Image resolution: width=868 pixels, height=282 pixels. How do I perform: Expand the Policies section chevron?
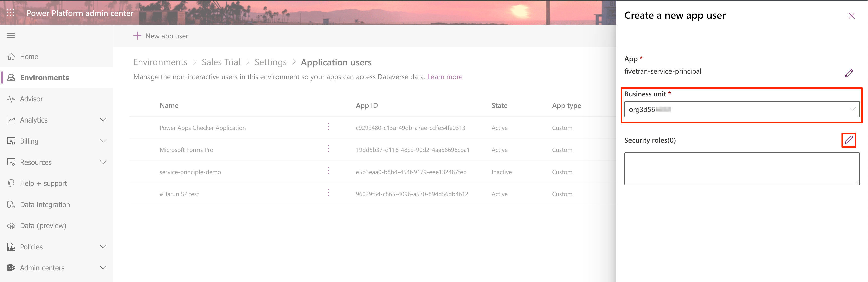pos(103,247)
